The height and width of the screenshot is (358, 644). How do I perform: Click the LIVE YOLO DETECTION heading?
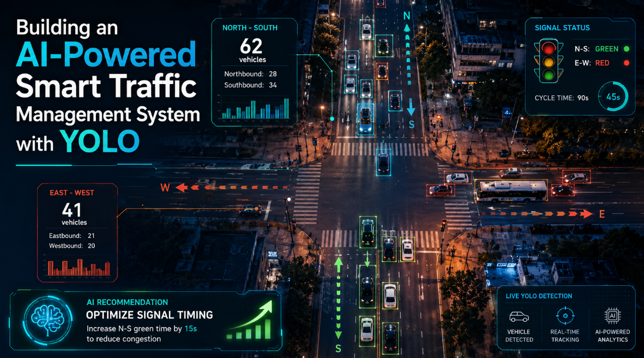point(539,296)
